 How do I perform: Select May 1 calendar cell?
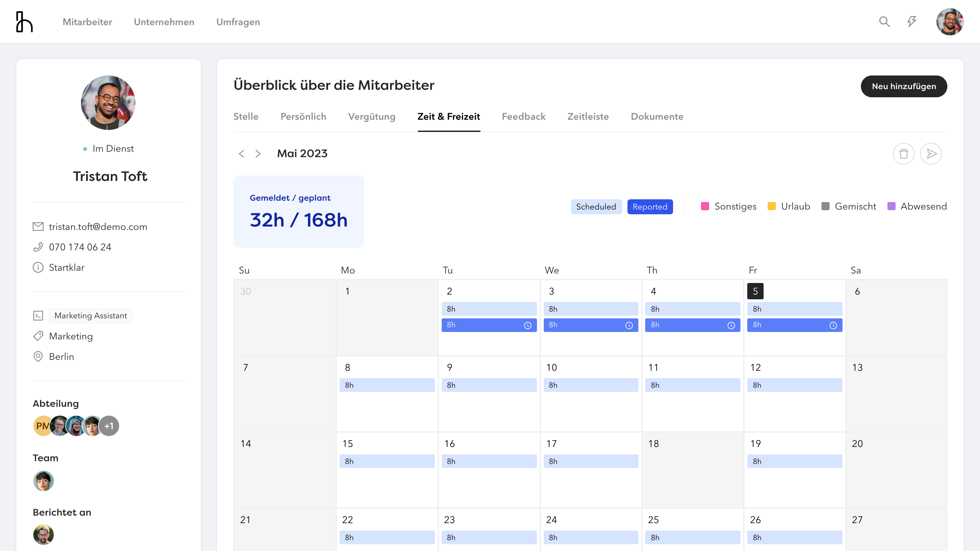tap(387, 318)
